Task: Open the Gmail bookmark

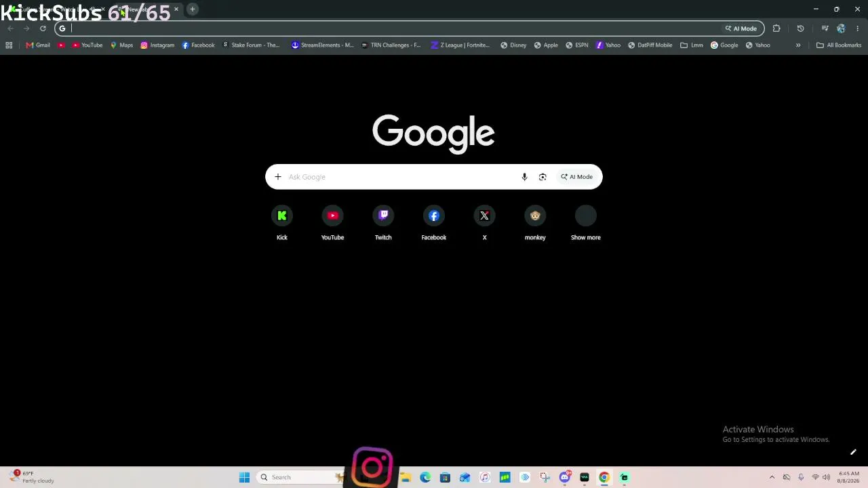Action: tap(38, 45)
